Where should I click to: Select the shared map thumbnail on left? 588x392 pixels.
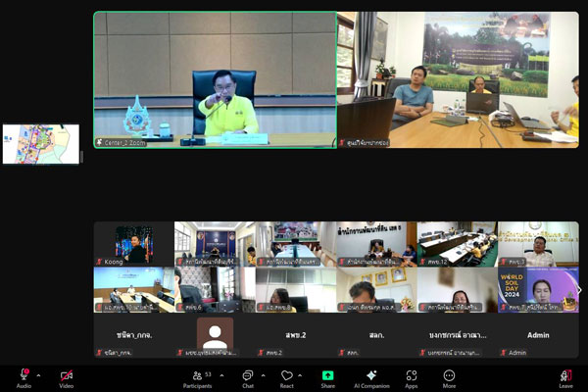pos(41,143)
